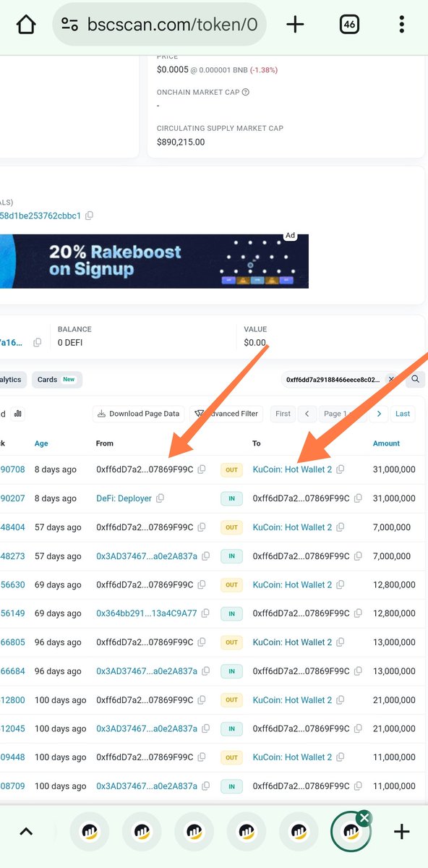Open site info icon in address bar
The image size is (428, 868).
(x=70, y=25)
